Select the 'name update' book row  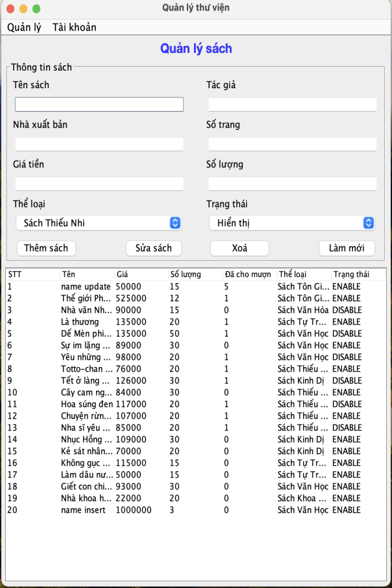(x=196, y=287)
